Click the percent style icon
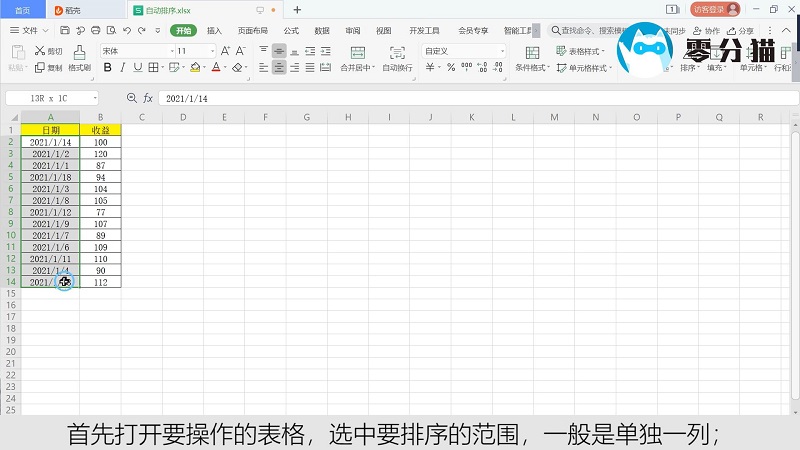The width and height of the screenshot is (800, 450). (451, 68)
